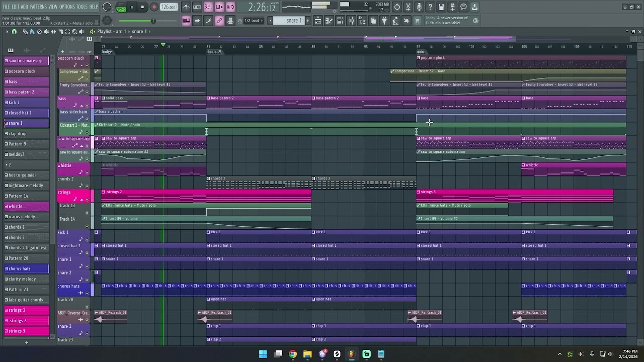Open the 1/2 beat snap dropdown
Viewport: 644px width, 362px height.
click(x=254, y=21)
